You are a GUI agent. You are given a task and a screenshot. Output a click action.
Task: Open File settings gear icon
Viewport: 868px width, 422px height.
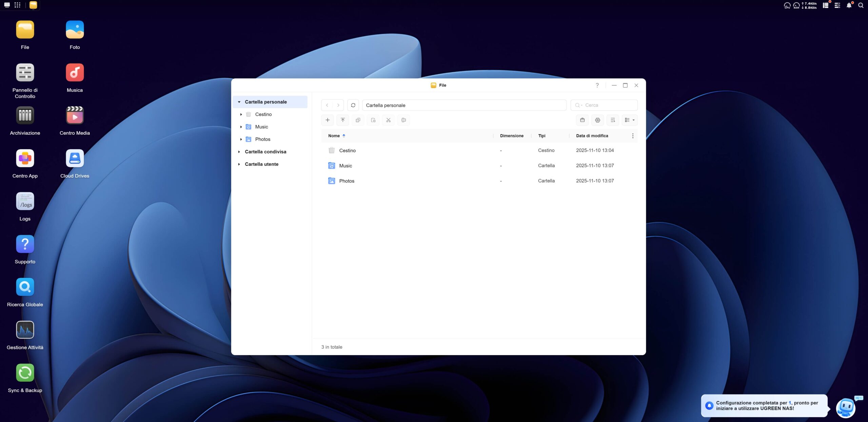598,120
